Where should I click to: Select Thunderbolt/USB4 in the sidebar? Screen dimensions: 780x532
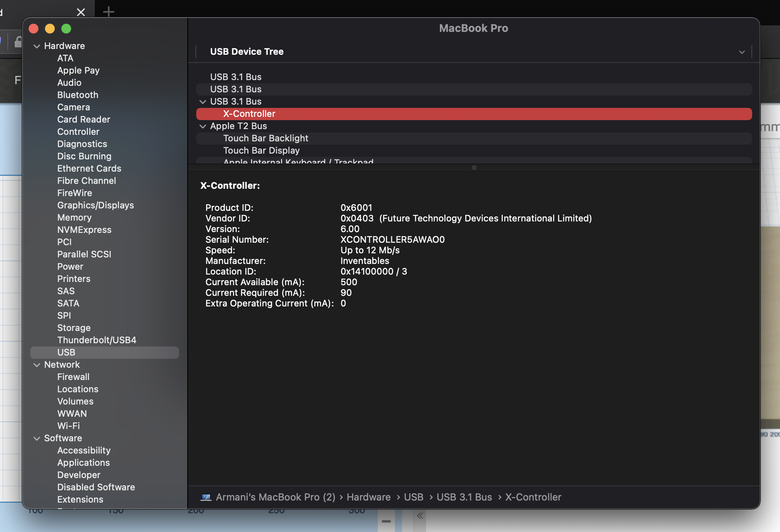[97, 340]
